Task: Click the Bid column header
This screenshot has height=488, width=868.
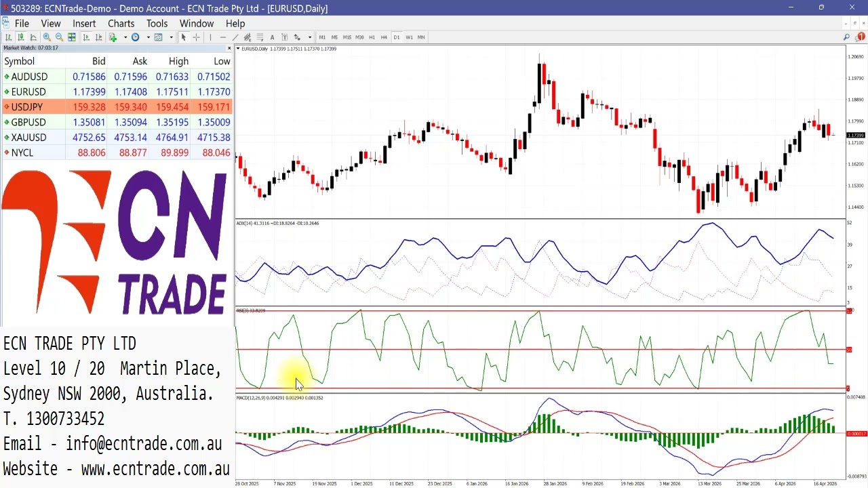Action: (99, 61)
